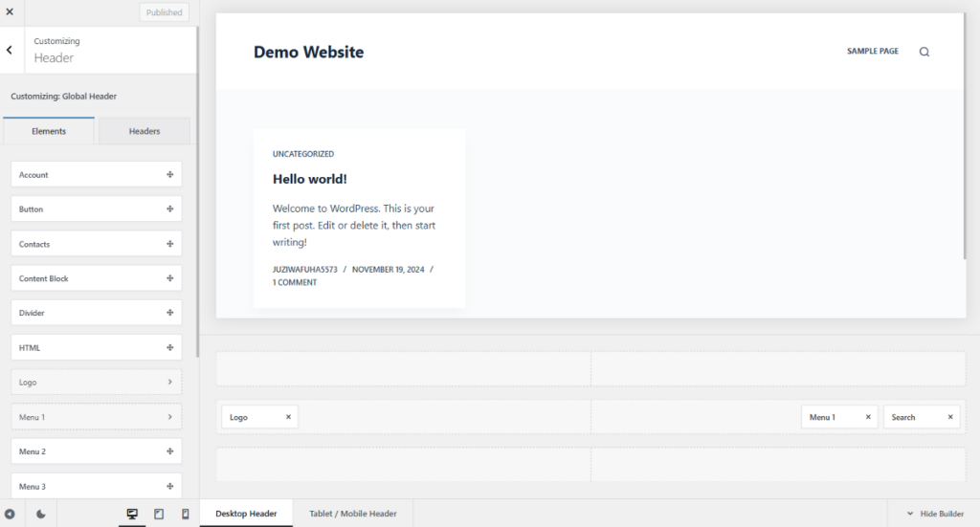
Task: Click the Published button
Action: click(165, 12)
